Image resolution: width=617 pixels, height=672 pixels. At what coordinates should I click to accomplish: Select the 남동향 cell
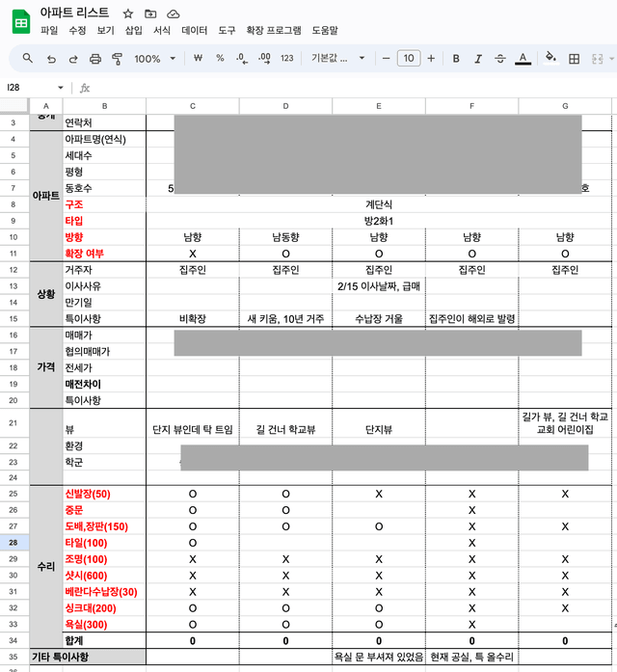(x=285, y=237)
